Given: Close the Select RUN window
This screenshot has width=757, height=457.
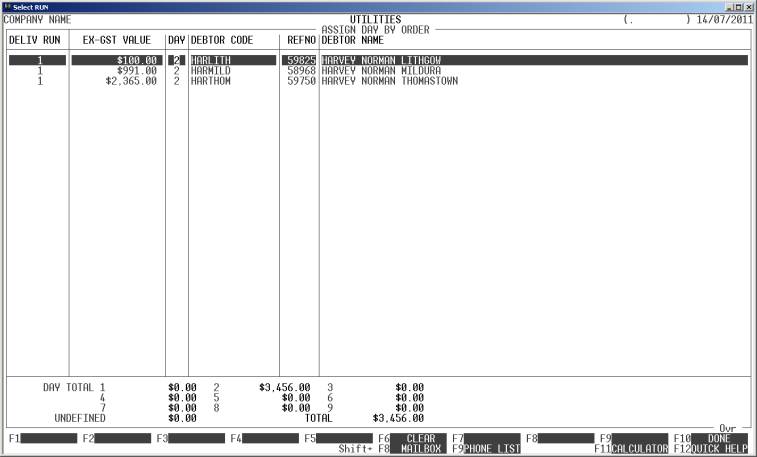Looking at the screenshot, I should 748,7.
